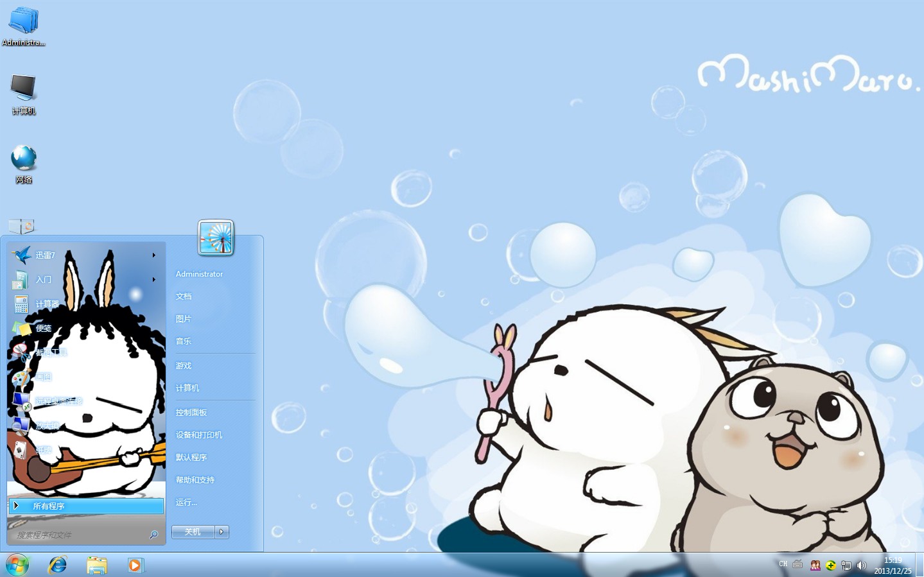Click the two-people tray icon
924x577 pixels.
(x=815, y=565)
